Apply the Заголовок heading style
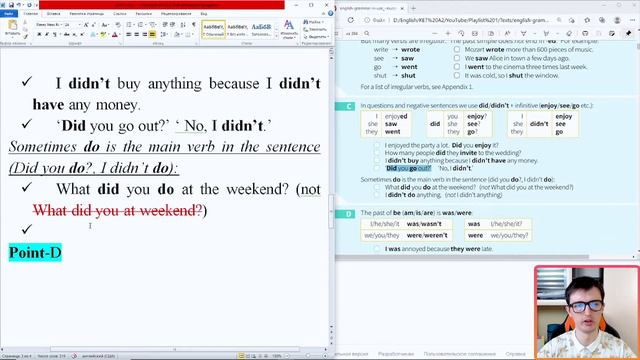 tap(261, 29)
